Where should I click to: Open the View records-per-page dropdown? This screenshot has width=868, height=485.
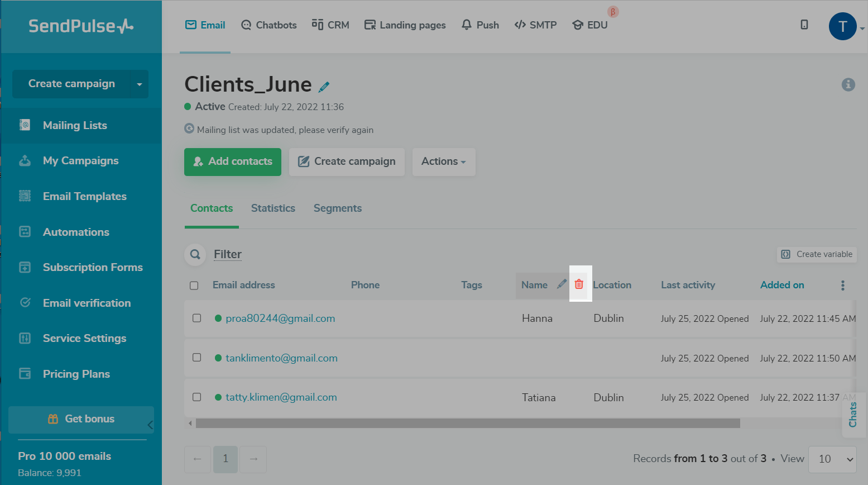click(x=832, y=459)
